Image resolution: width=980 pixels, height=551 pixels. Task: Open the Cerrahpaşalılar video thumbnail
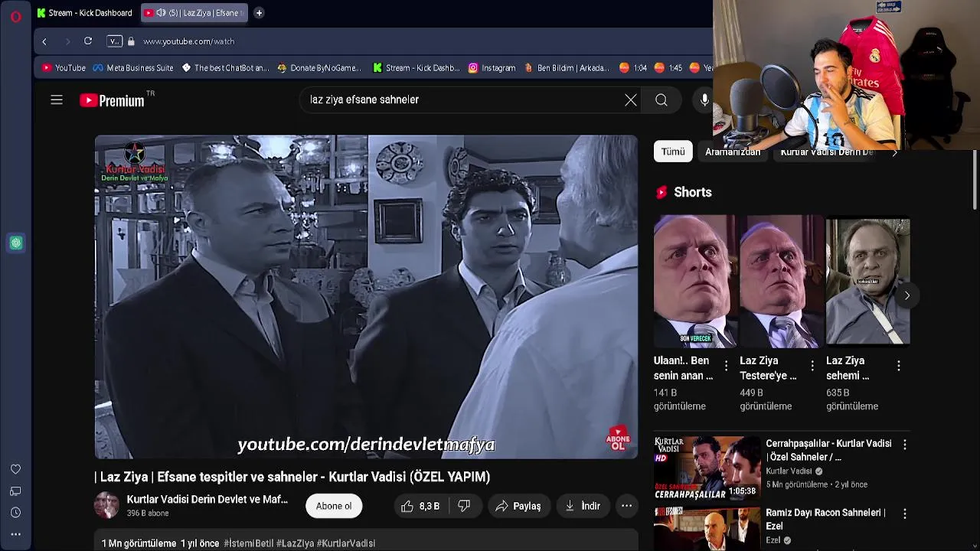point(707,468)
